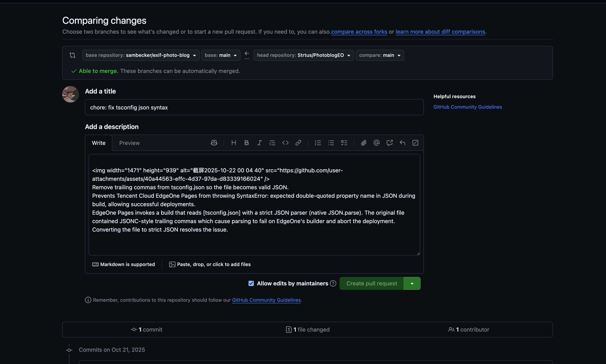Viewport: 606px width, 364px height.
Task: Open the base repository dropdown
Action: click(141, 55)
